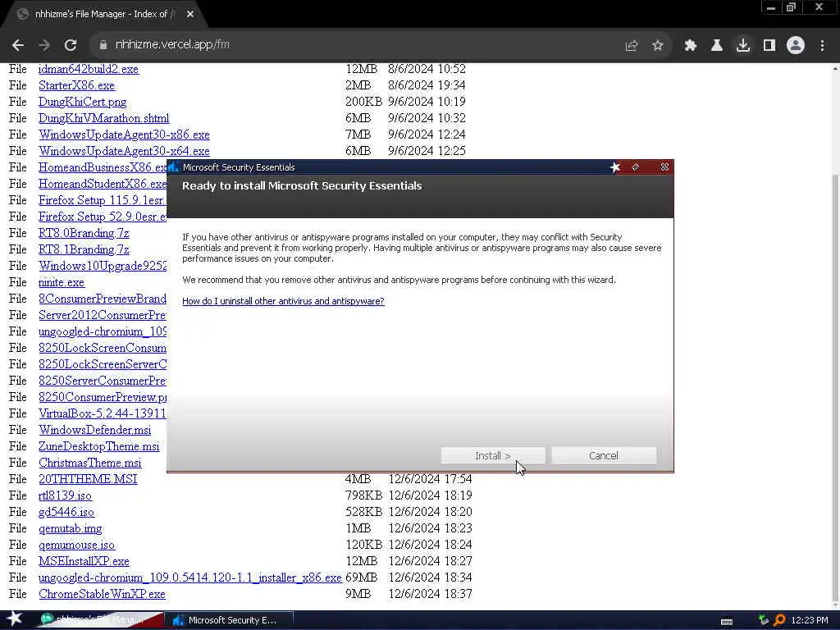Open the HomeandBusinessX86 link

(103, 167)
